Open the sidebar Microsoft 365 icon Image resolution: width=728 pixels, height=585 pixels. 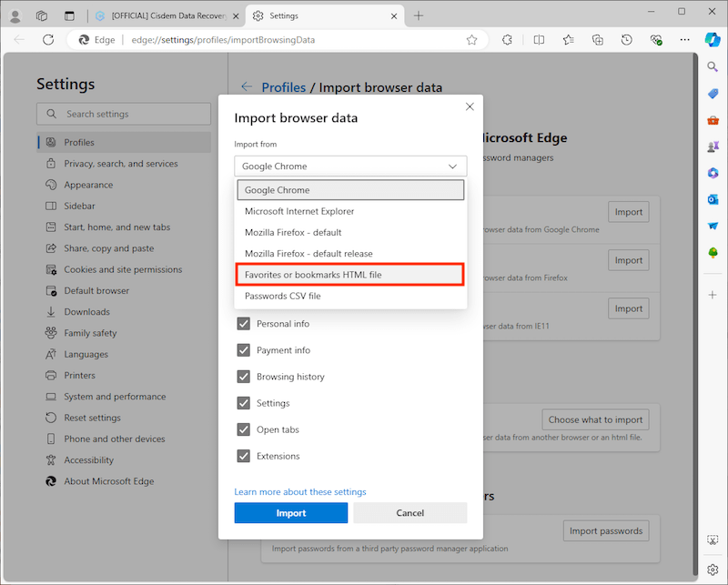pos(713,173)
